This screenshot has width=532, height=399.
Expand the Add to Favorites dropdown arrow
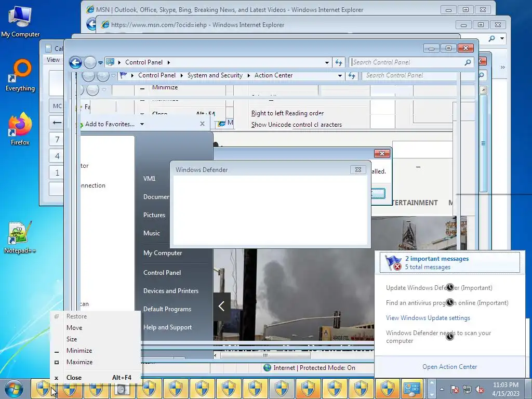(142, 124)
